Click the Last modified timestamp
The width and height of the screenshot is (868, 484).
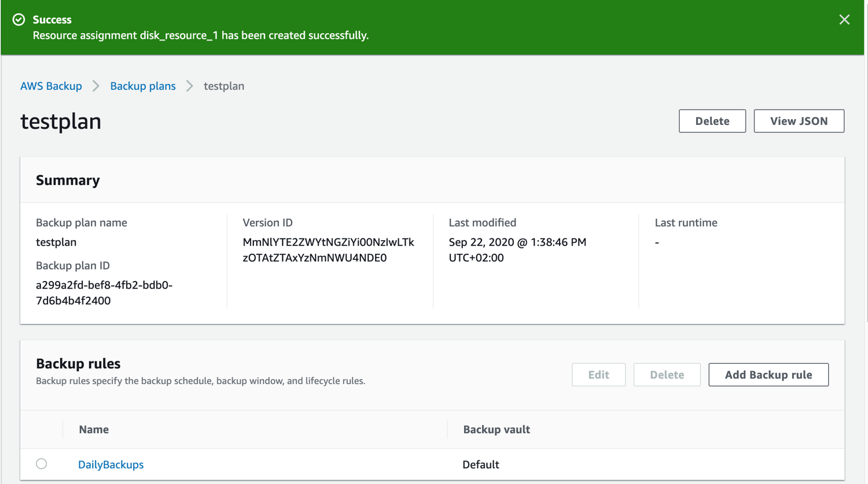coord(517,250)
